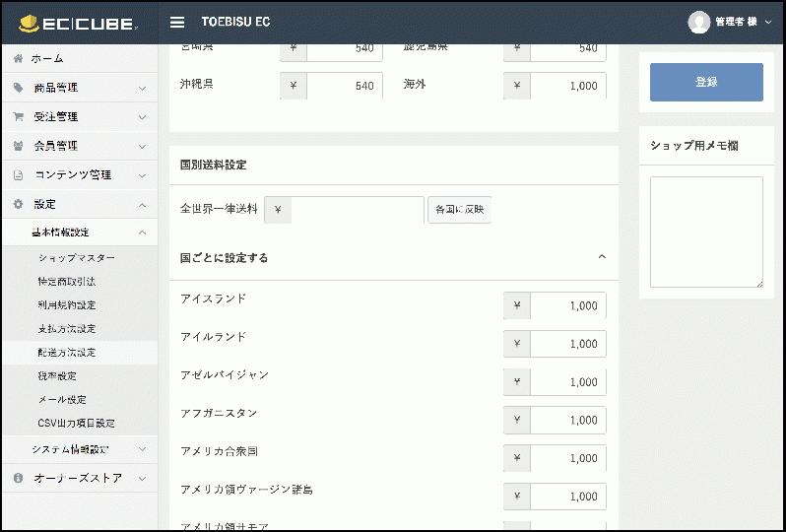Click the home icon beside ホーム

(19, 58)
